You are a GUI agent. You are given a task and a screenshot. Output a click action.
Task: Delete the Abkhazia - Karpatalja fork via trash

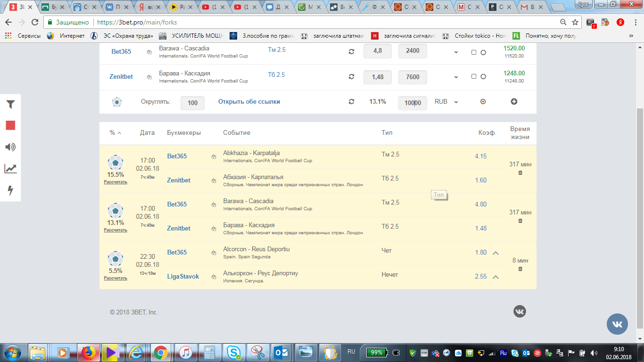pos(520,173)
